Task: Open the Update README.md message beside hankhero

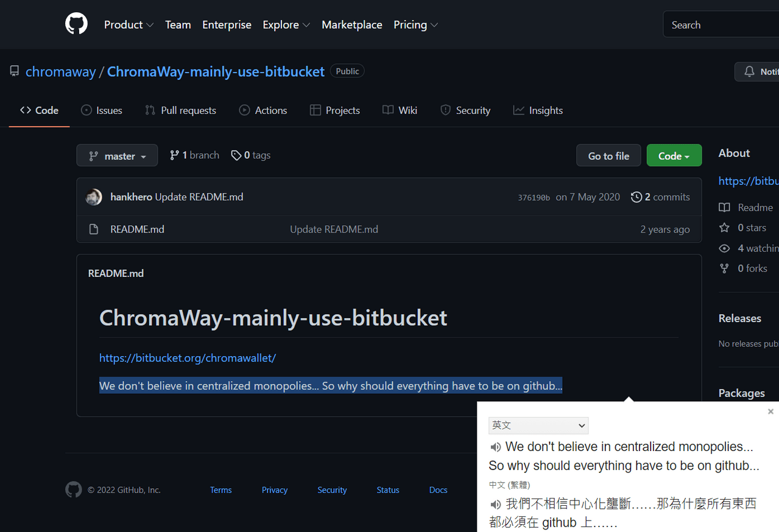Action: [199, 197]
